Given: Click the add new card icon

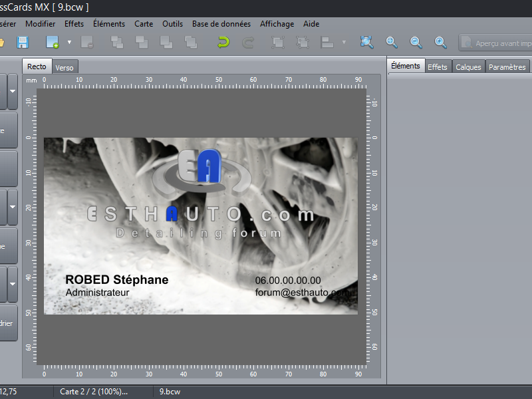Looking at the screenshot, I should tap(53, 43).
